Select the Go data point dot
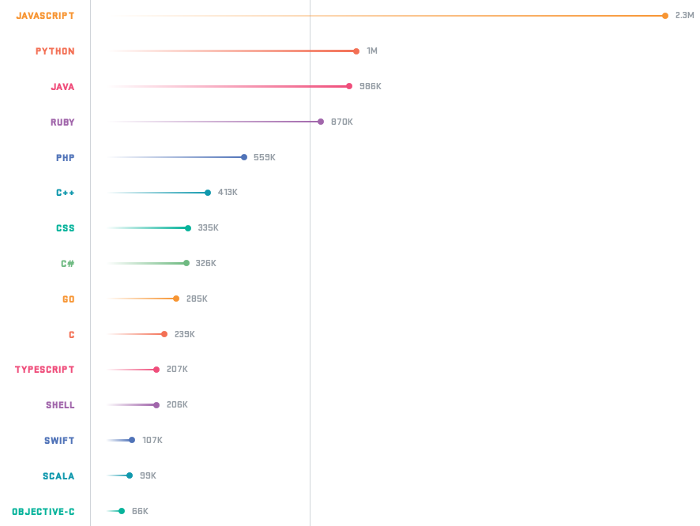700x526 pixels. [176, 299]
